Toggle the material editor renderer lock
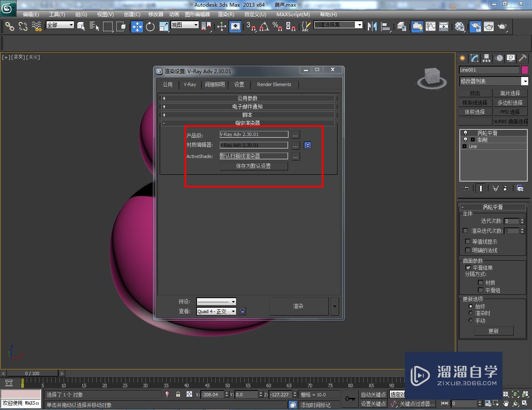Viewport: 532px width, 410px height. pos(308,145)
